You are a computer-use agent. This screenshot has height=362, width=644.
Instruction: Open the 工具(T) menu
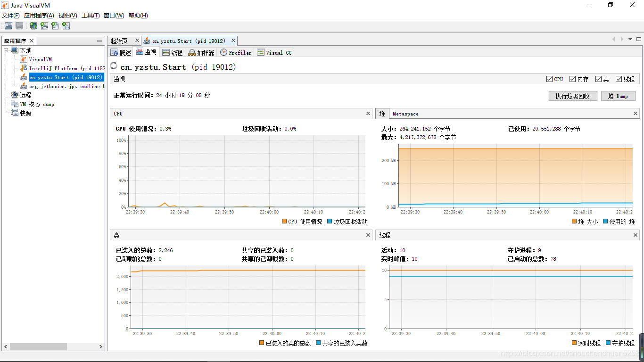91,16
